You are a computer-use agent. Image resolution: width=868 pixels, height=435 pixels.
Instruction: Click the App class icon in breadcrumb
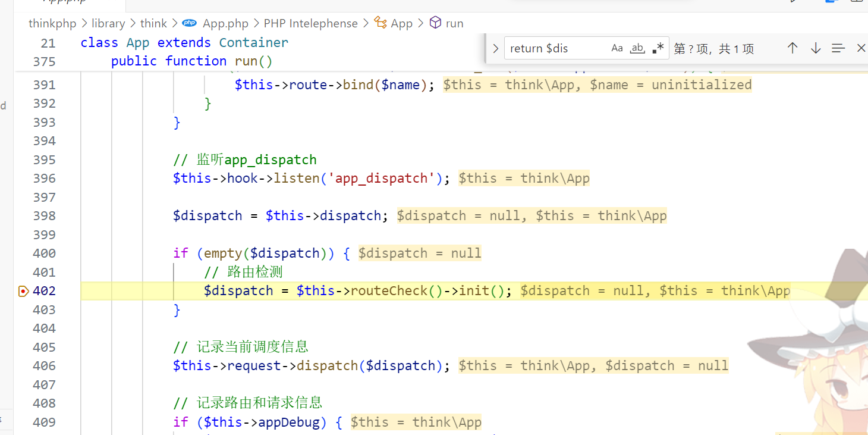click(x=380, y=23)
